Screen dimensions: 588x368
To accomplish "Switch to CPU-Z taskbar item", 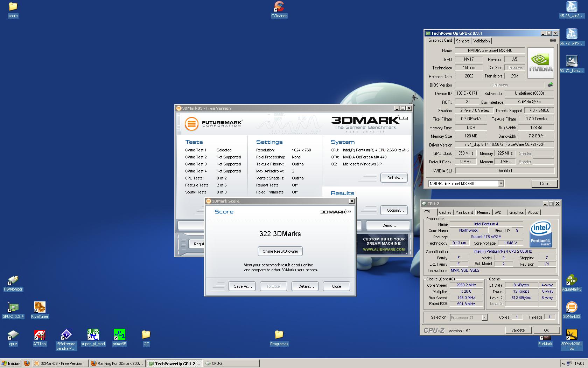I will [x=231, y=363].
